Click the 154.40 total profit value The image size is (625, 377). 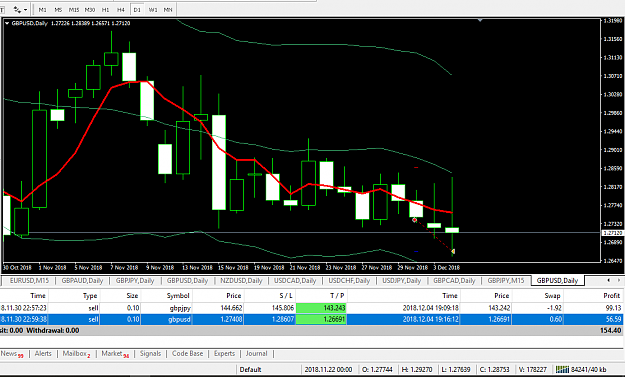pyautogui.click(x=610, y=330)
